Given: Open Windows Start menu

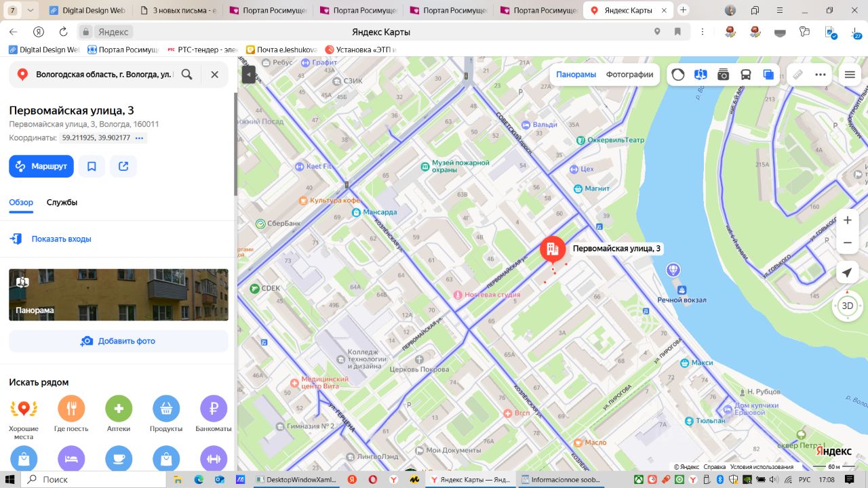Looking at the screenshot, I should [x=10, y=479].
